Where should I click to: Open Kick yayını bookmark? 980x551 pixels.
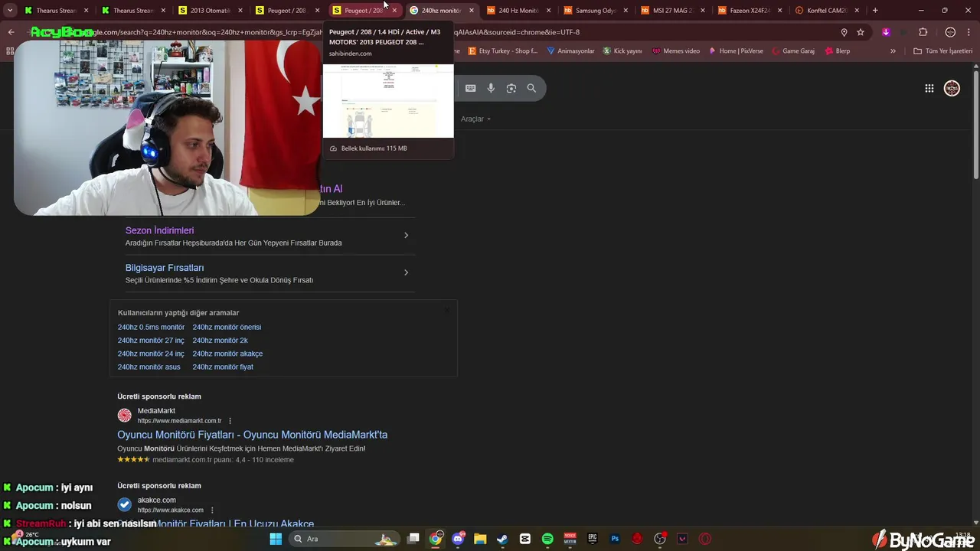[622, 51]
